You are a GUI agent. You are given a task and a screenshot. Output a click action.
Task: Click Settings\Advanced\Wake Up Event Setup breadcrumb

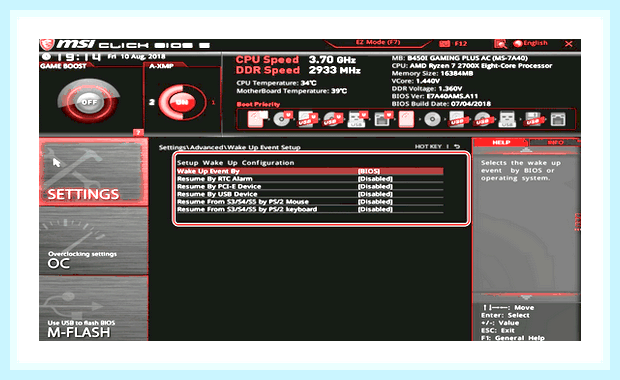pos(229,147)
